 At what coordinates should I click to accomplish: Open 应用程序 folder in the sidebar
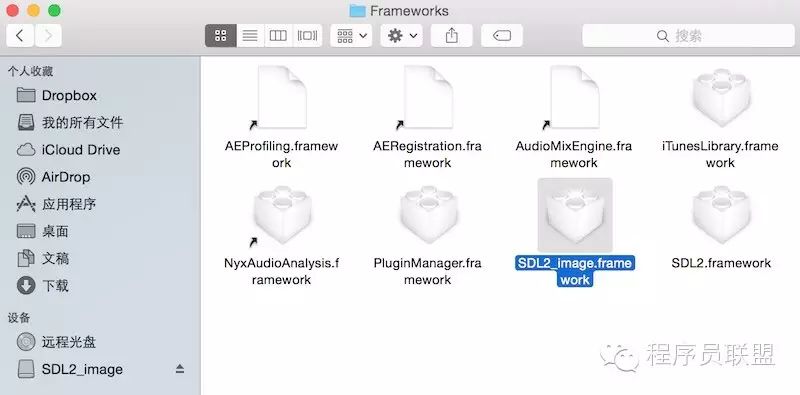pos(99,204)
